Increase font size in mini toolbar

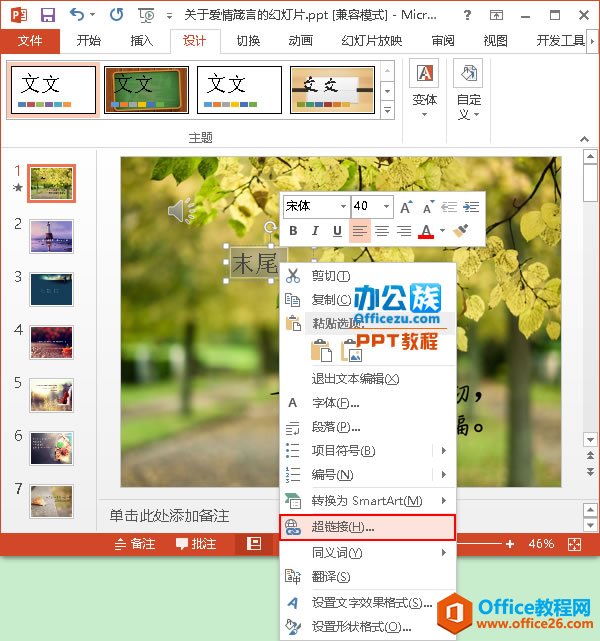pyautogui.click(x=406, y=207)
